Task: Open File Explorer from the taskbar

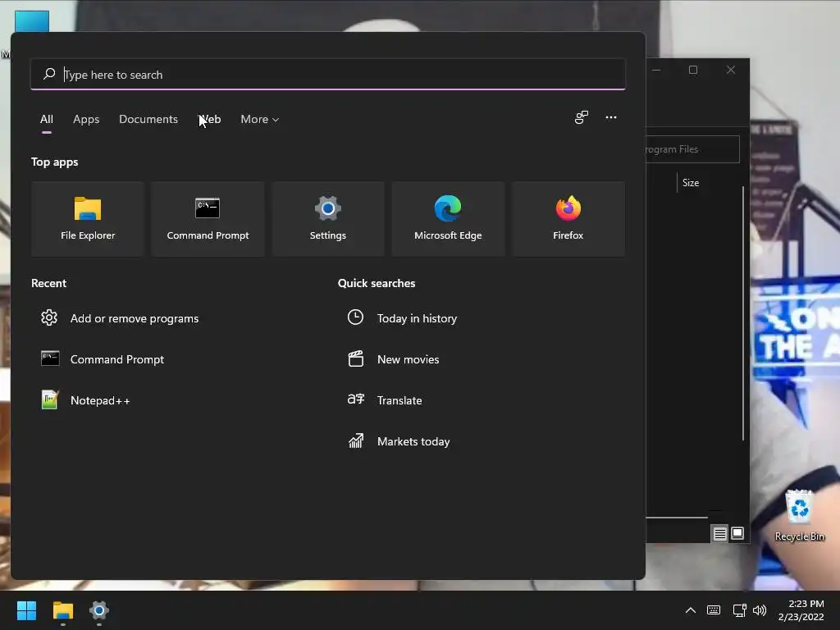Action: click(62, 610)
